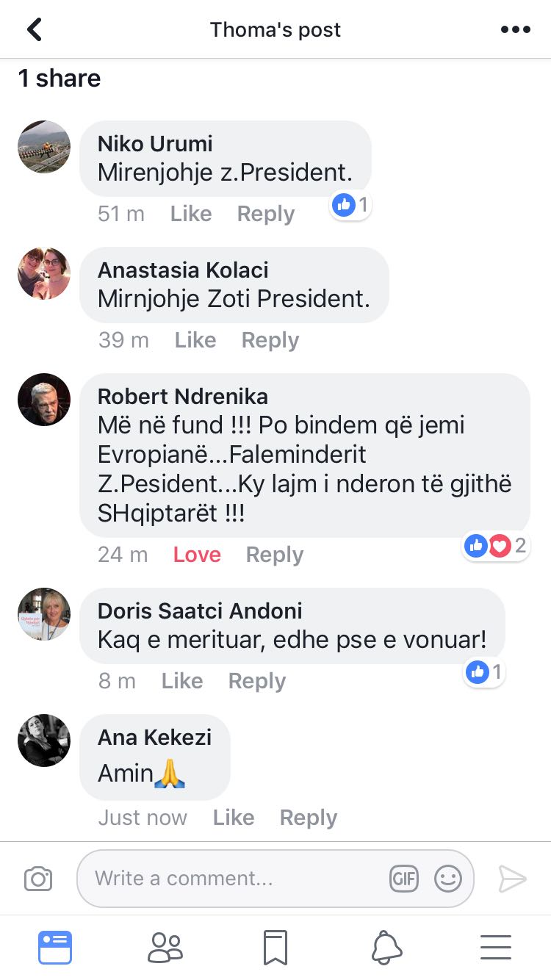The height and width of the screenshot is (980, 551).
Task: Open the bookmark Saved tab icon
Action: [x=275, y=947]
